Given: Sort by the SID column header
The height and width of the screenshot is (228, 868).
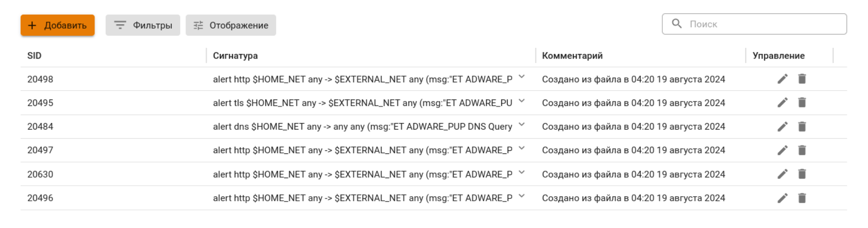Looking at the screenshot, I should 34,55.
